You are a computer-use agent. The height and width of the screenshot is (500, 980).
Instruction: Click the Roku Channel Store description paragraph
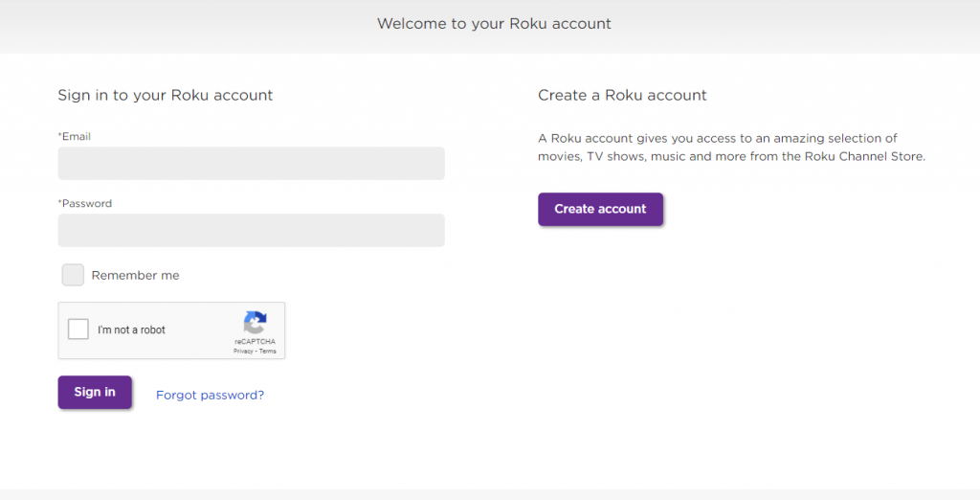tap(732, 148)
